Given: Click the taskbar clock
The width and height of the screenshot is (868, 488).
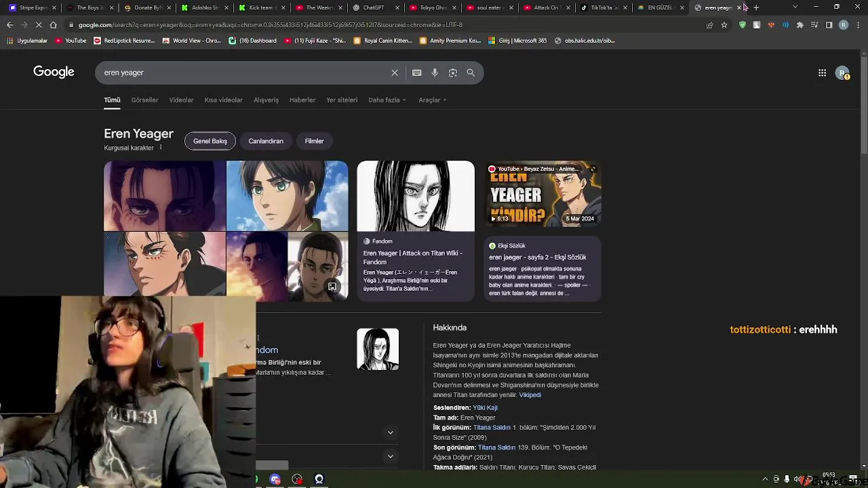Looking at the screenshot, I should coord(829,479).
